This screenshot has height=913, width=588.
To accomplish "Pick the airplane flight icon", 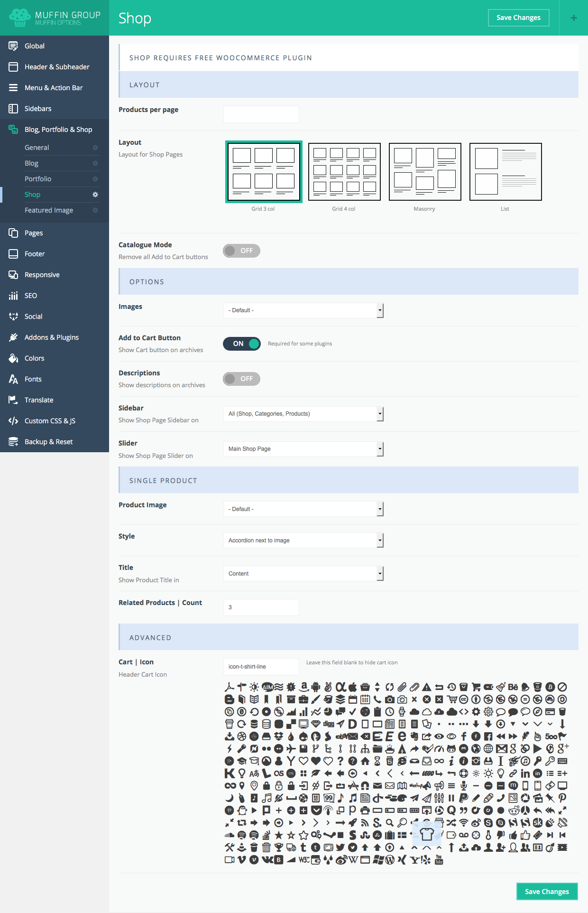I will [291, 749].
